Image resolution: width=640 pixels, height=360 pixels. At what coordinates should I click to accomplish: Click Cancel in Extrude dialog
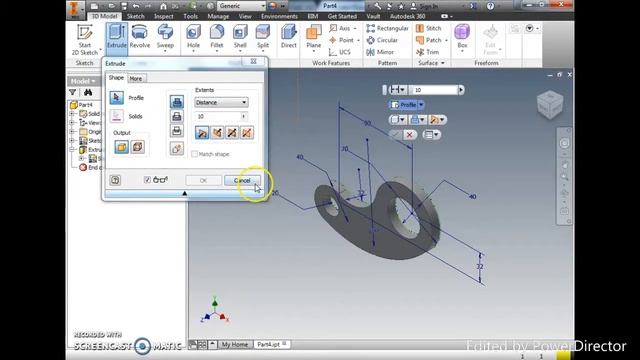(242, 180)
